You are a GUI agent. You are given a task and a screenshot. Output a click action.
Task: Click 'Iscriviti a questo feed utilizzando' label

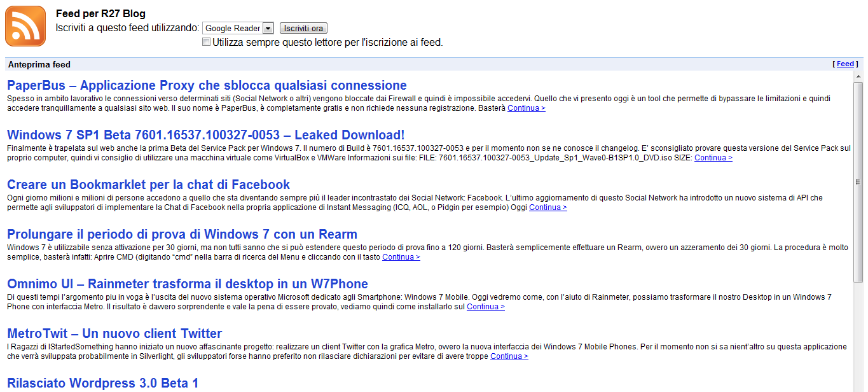[x=128, y=28]
